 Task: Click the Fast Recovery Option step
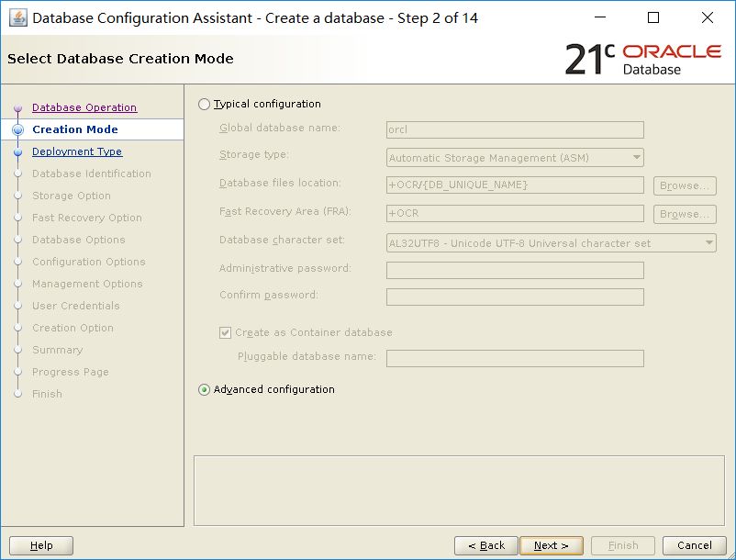87,218
